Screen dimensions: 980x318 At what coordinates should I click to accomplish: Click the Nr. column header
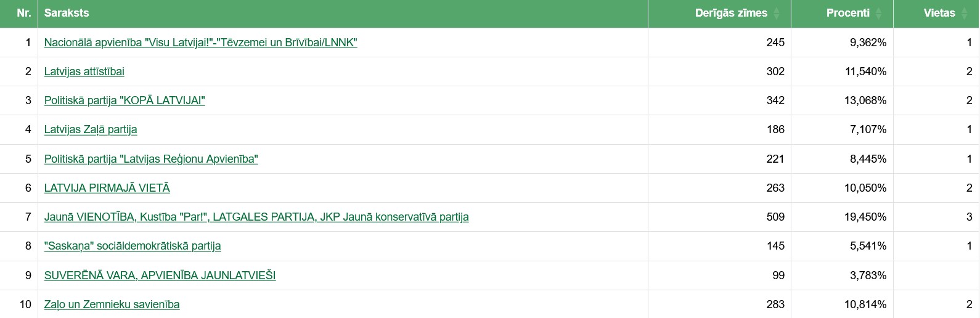[x=24, y=13]
